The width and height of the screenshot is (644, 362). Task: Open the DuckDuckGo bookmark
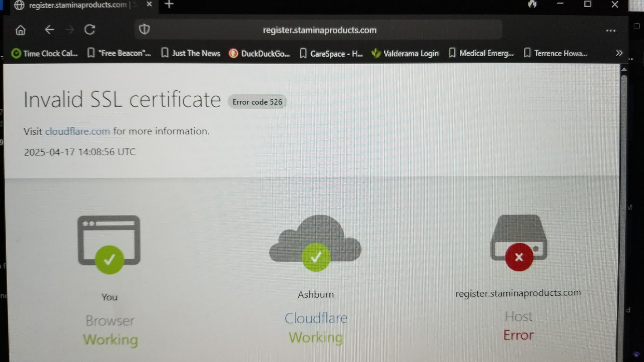tap(259, 54)
